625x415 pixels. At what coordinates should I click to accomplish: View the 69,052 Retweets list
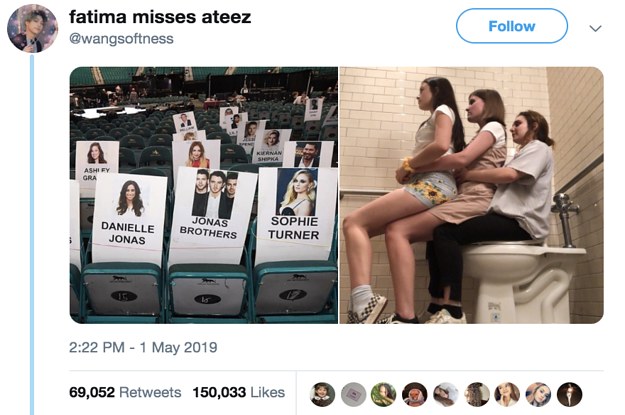[125, 393]
